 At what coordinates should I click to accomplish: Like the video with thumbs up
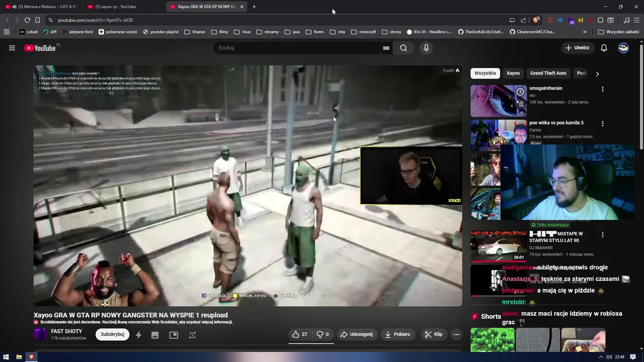pyautogui.click(x=300, y=334)
